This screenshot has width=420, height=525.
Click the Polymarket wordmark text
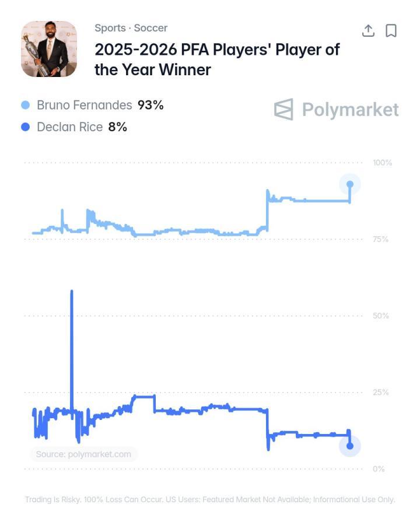coord(351,110)
